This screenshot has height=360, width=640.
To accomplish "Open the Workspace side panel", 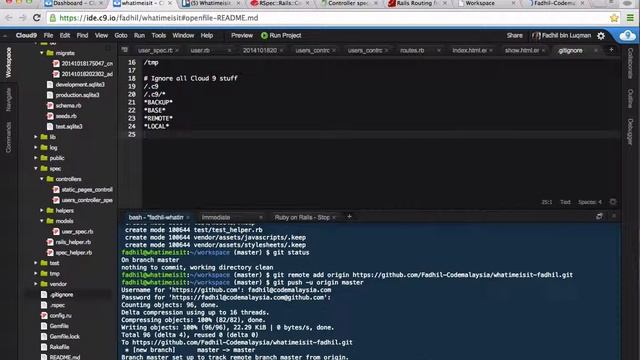I will point(9,62).
